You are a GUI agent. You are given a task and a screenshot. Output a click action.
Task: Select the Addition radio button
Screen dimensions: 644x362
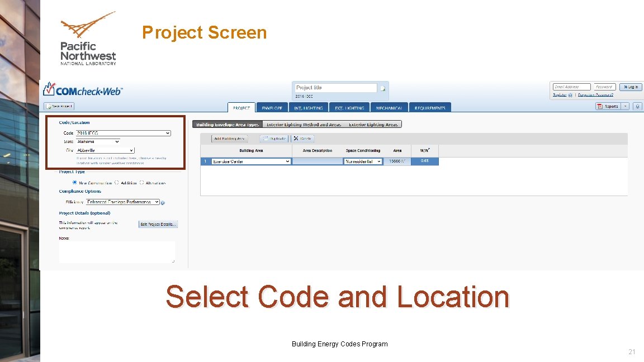pos(116,183)
